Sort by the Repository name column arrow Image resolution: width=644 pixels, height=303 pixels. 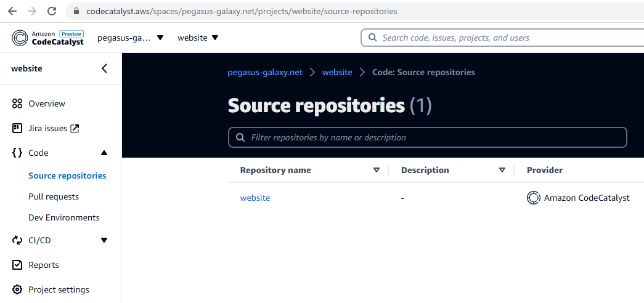376,170
